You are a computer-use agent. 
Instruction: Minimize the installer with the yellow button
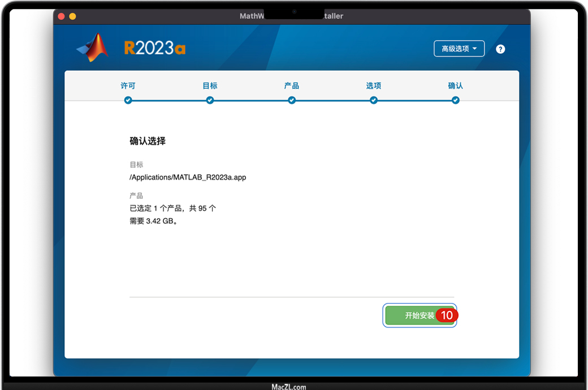[x=73, y=16]
